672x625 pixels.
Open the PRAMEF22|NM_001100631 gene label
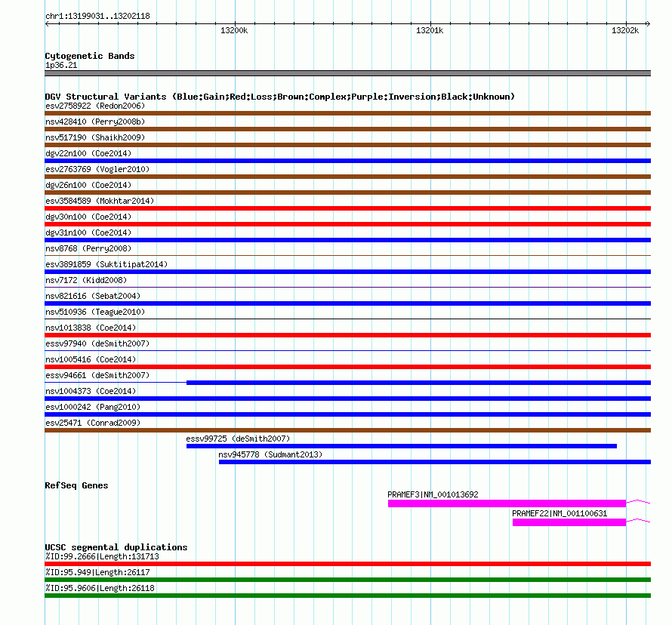pos(559,513)
